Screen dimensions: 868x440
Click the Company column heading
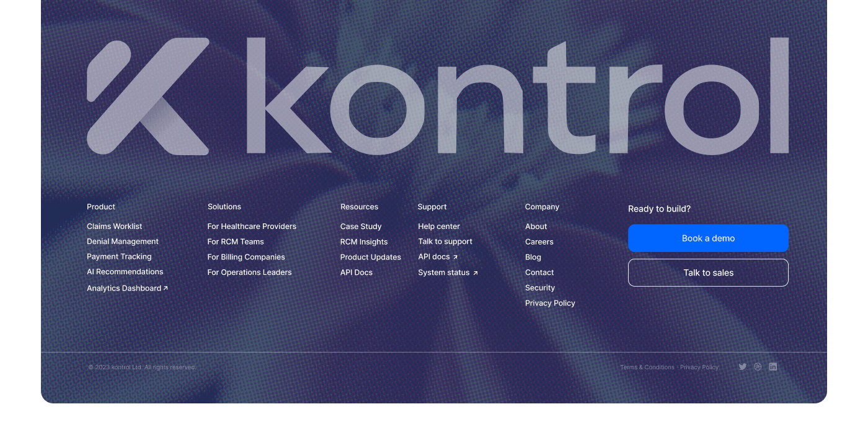[542, 207]
